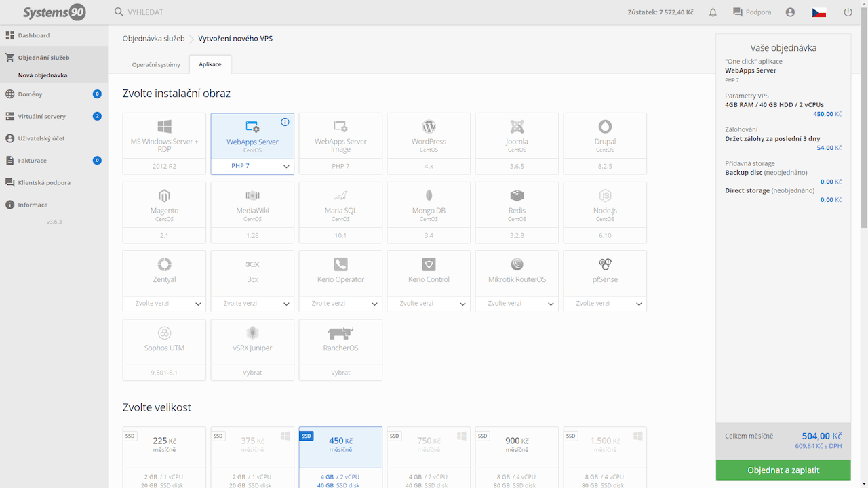The width and height of the screenshot is (868, 488).
Task: Select MS Windows Server + RDP image
Action: point(164,144)
